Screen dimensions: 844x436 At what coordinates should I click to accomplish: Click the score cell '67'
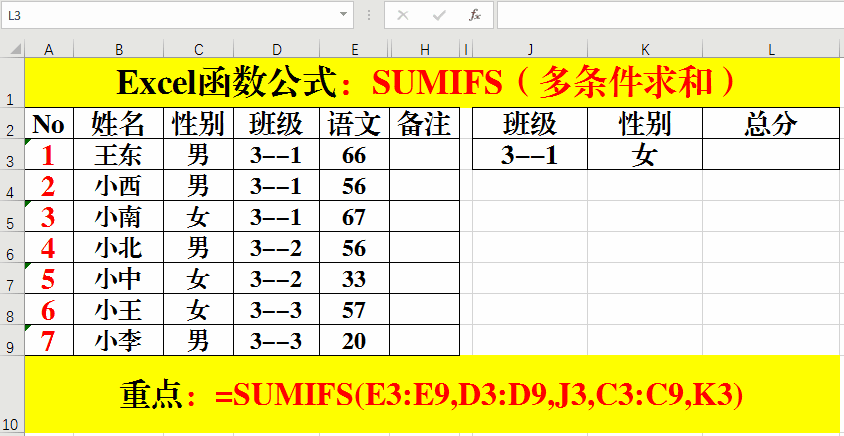(355, 217)
